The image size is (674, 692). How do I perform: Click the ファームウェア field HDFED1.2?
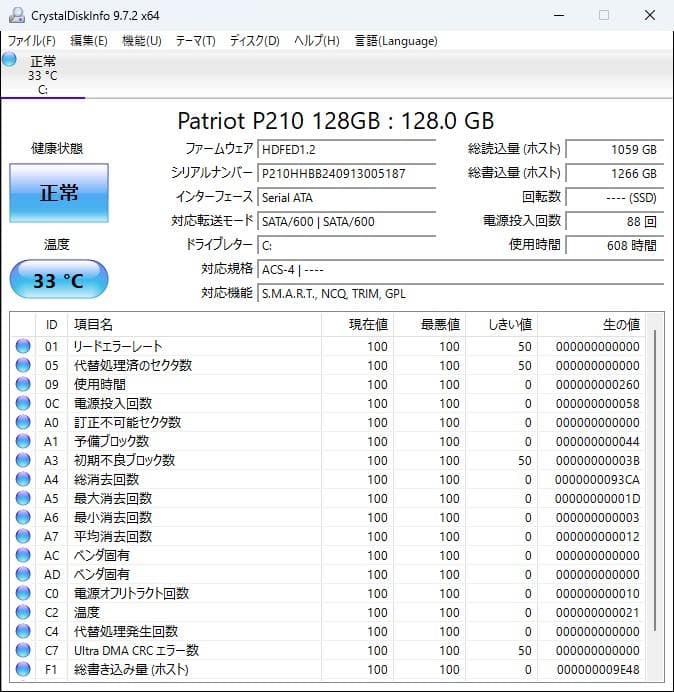[x=347, y=149]
